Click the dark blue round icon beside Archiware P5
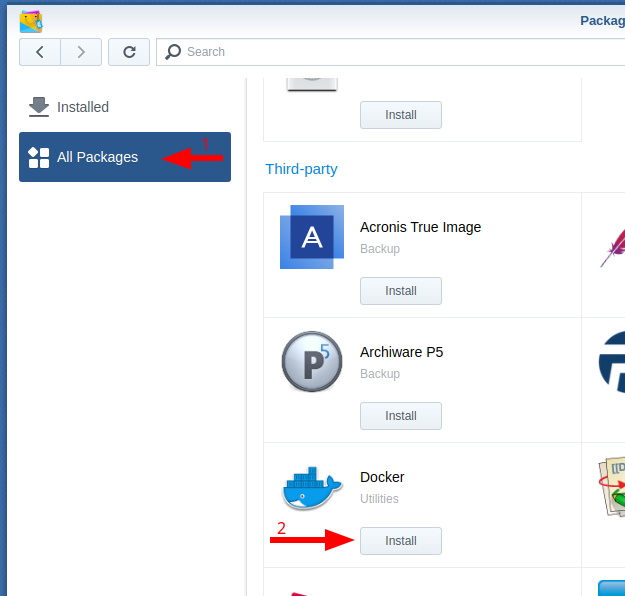Viewport: 625px width, 596px height. coord(612,363)
